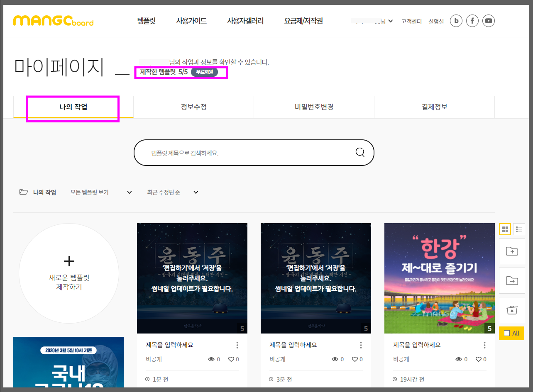Open three-dot menu of 19시간 전 card
Viewport: 533px width, 392px height.
(x=484, y=345)
